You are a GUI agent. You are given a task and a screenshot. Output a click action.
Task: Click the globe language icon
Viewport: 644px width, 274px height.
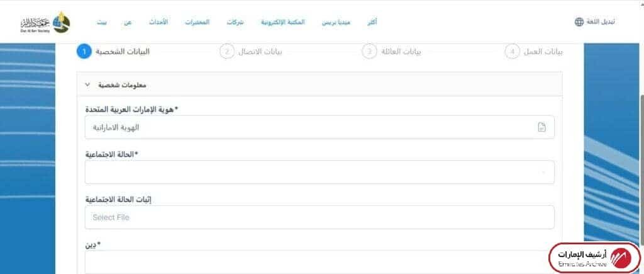pos(579,21)
